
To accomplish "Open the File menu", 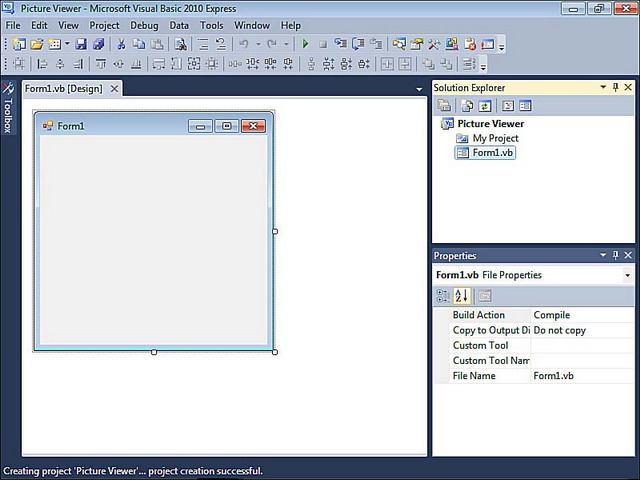I will [x=13, y=25].
